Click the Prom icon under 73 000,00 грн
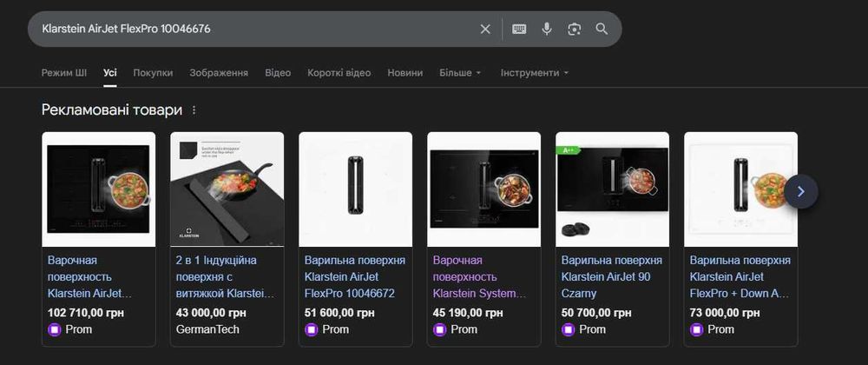This screenshot has width=868, height=365. pyautogui.click(x=696, y=329)
